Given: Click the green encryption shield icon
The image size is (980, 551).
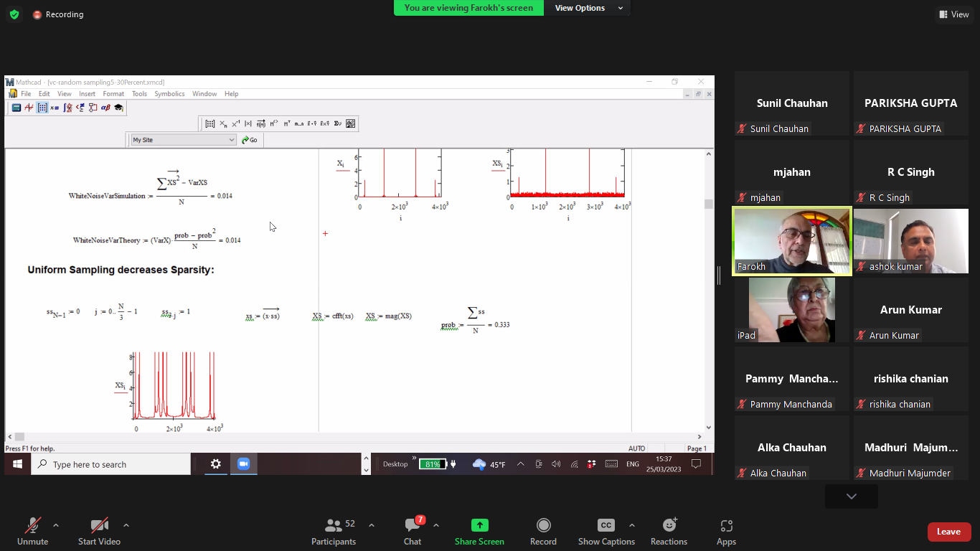Looking at the screenshot, I should [14, 14].
